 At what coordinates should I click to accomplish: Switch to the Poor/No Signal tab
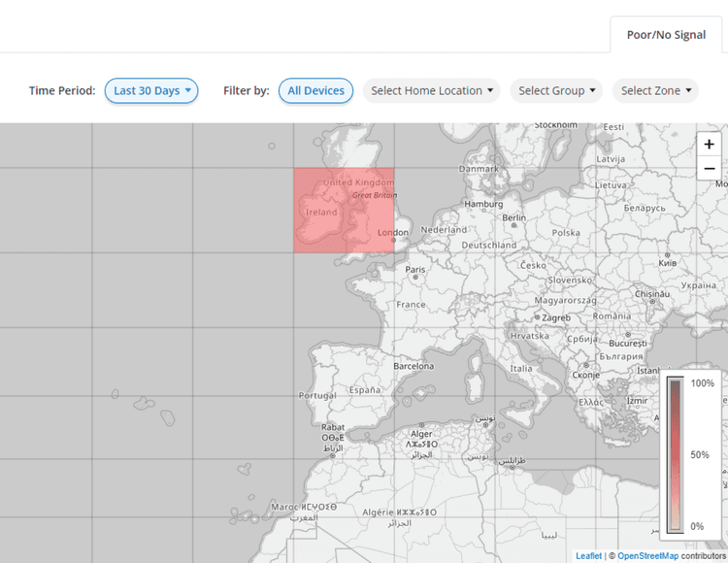666,34
